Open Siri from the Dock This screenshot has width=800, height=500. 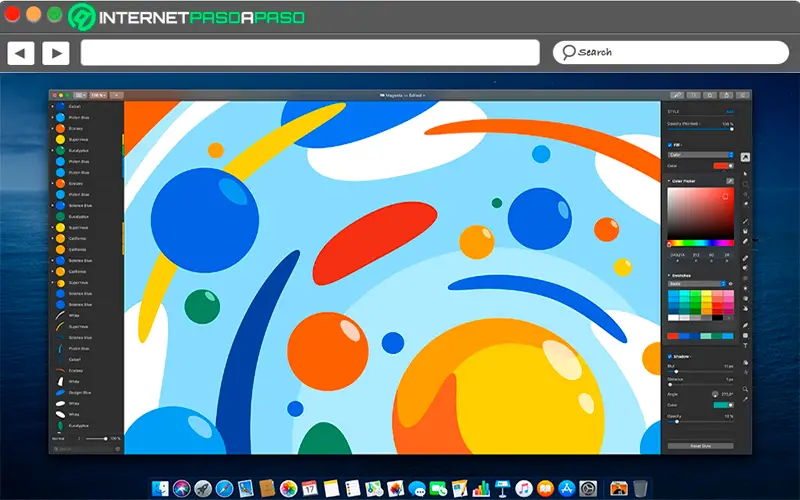182,489
